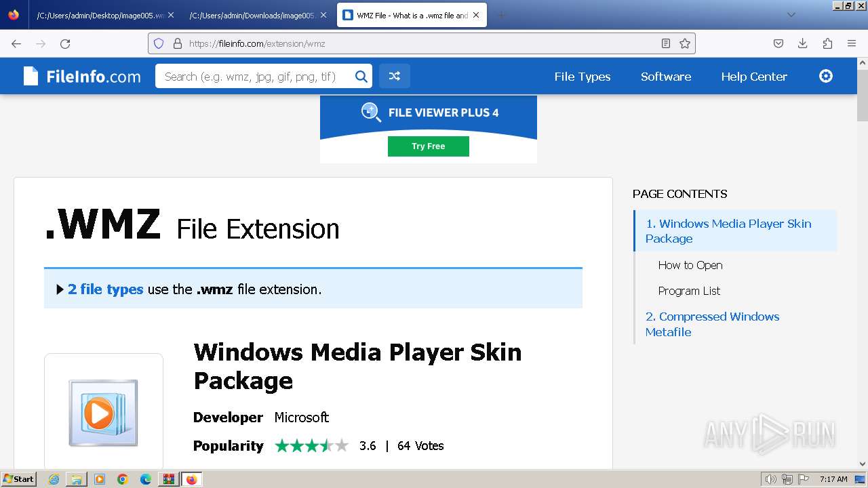The image size is (868, 488).
Task: Open the Pocket save icon
Action: pyautogui.click(x=778, y=43)
